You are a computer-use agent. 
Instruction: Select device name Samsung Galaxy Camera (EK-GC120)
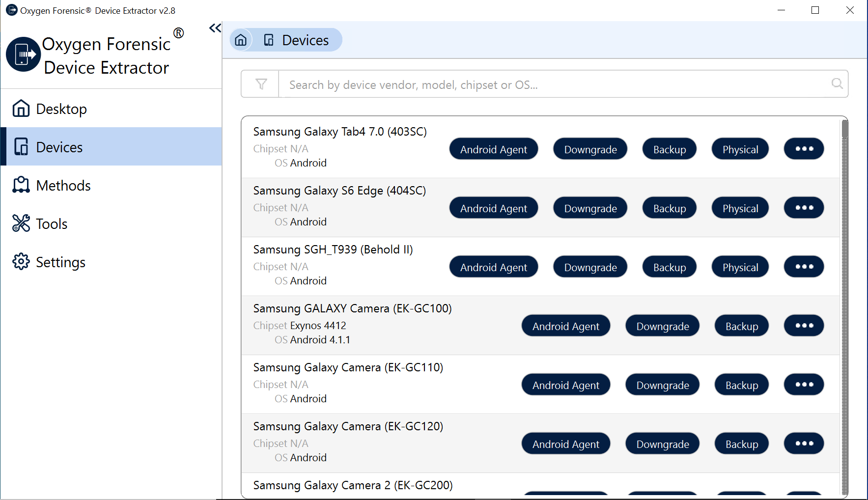coord(348,426)
